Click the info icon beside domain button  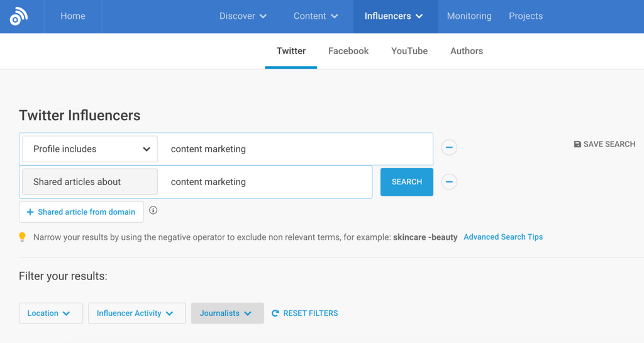pyautogui.click(x=153, y=211)
